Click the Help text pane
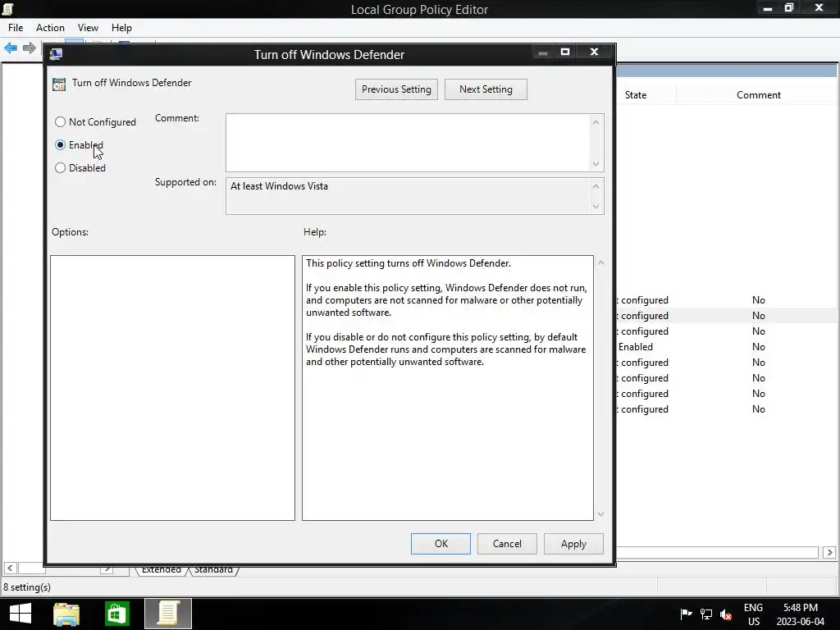This screenshot has height=630, width=840. click(x=447, y=388)
